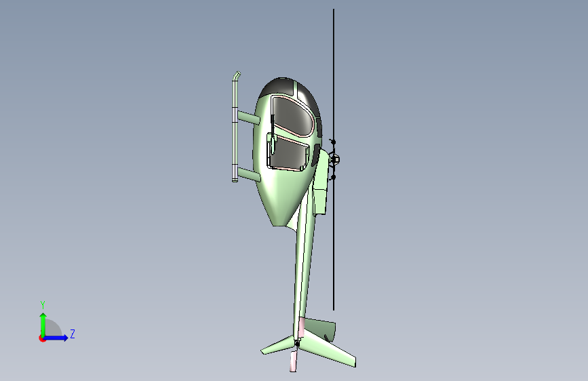Click the Z label on the axis triad

(x=73, y=334)
